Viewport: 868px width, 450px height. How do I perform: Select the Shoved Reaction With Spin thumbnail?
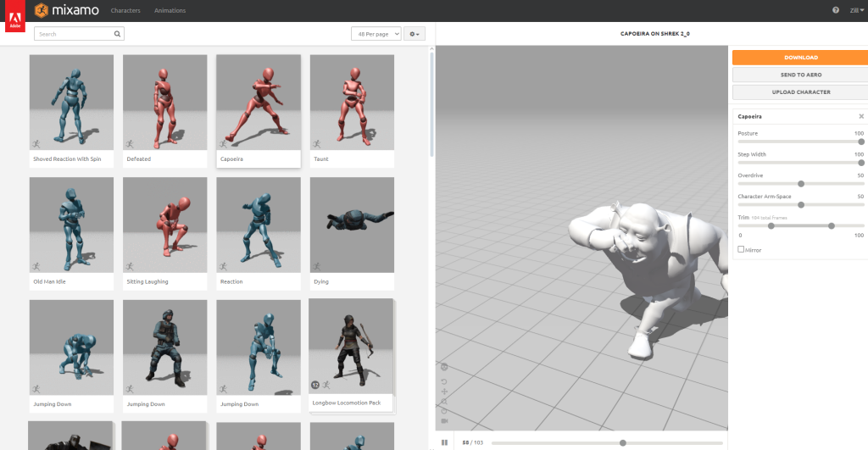(x=71, y=103)
